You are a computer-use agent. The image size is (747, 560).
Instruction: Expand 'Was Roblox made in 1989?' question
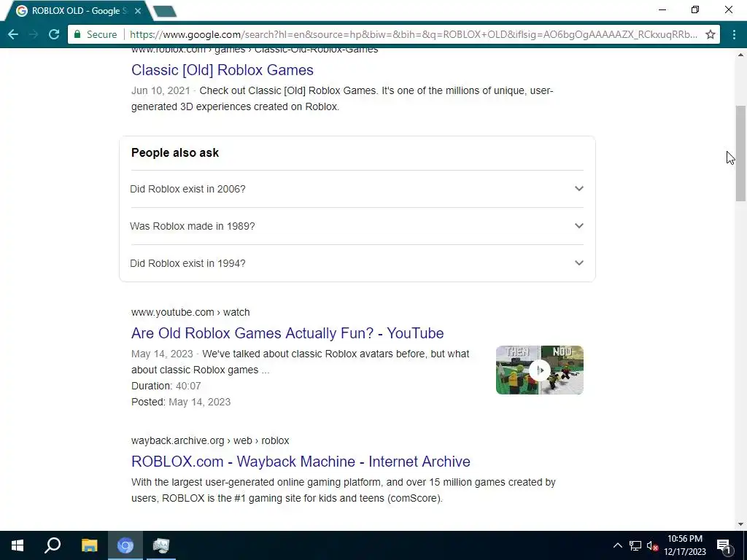[357, 226]
